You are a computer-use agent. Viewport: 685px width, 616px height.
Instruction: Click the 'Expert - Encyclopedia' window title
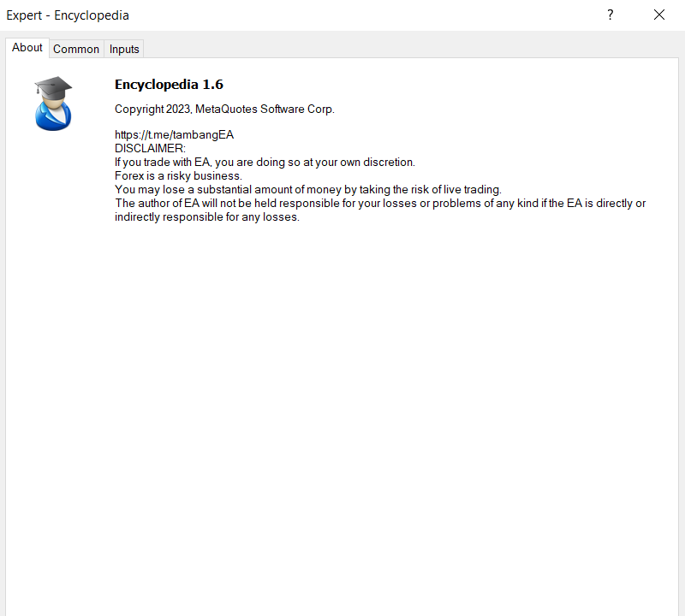coord(68,15)
